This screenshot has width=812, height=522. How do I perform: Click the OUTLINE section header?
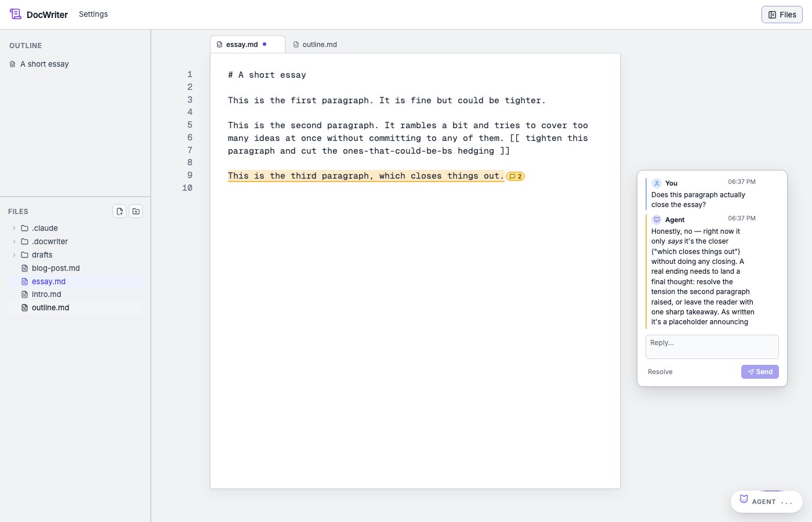(26, 46)
